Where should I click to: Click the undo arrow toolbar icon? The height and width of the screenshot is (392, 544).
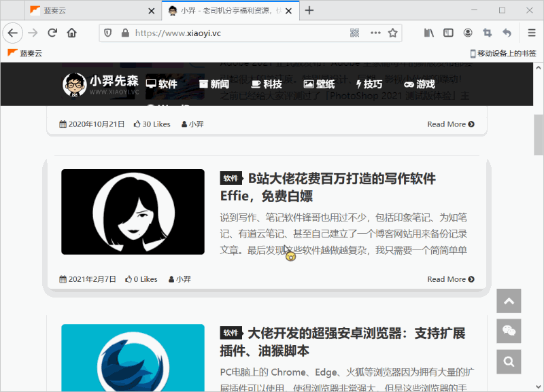click(x=507, y=33)
